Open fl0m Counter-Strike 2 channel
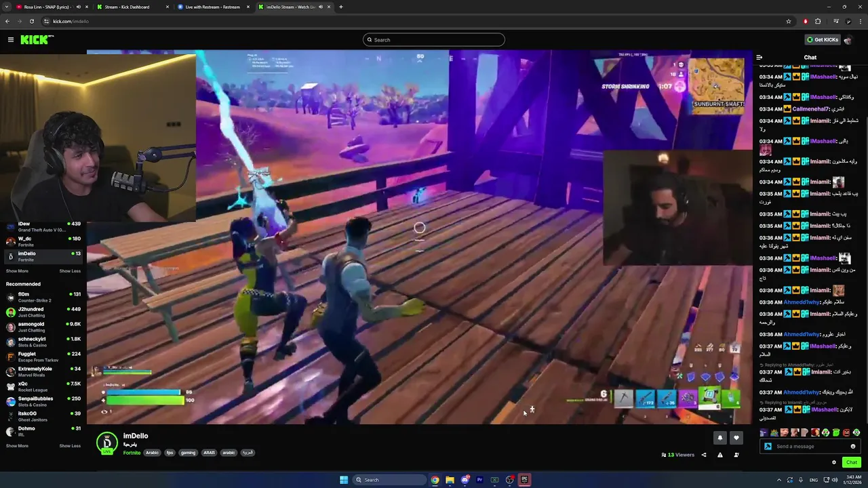This screenshot has width=868, height=488. tap(43, 297)
